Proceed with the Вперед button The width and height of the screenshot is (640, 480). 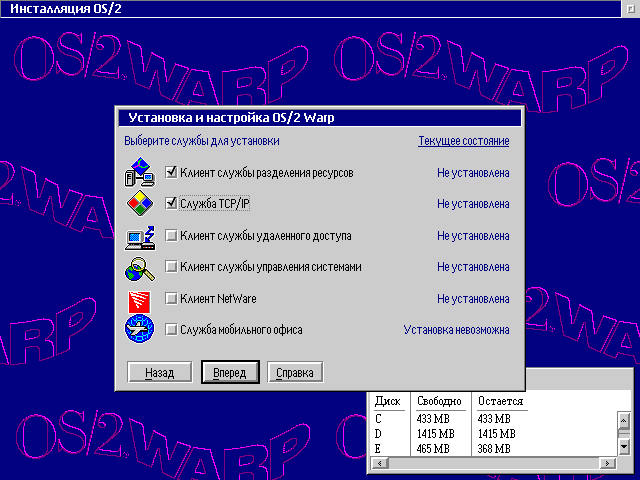point(230,372)
